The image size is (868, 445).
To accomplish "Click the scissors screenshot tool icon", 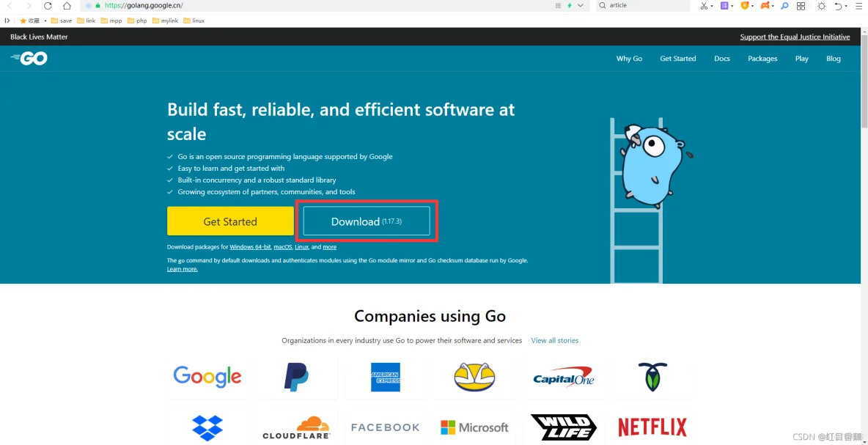I will pyautogui.click(x=704, y=6).
